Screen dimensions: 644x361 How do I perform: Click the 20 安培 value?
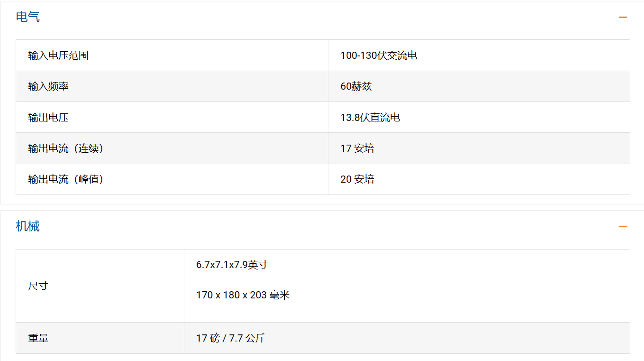(x=357, y=179)
